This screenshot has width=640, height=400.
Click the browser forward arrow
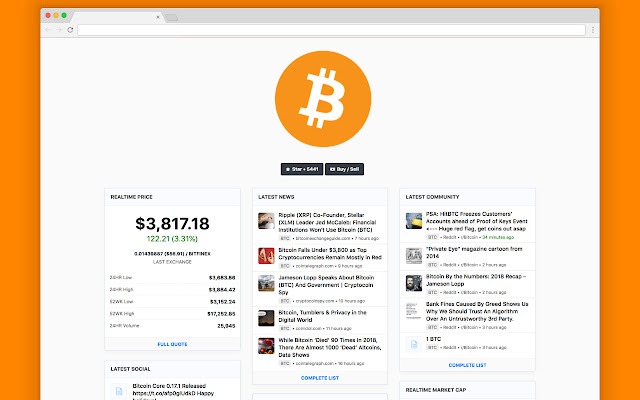point(59,30)
